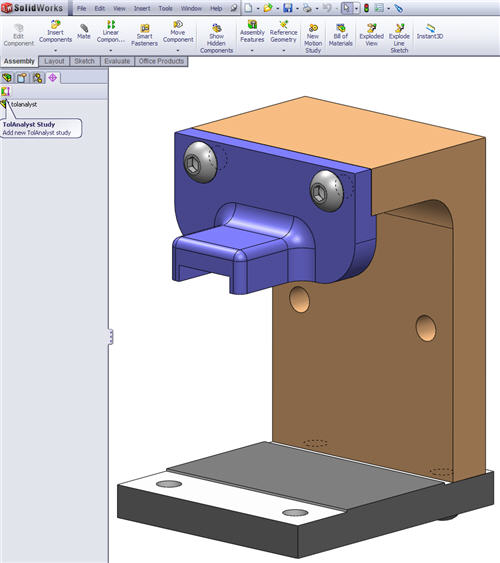Switch to the Evaluate tab
Screen dimensions: 500x563
tap(117, 61)
